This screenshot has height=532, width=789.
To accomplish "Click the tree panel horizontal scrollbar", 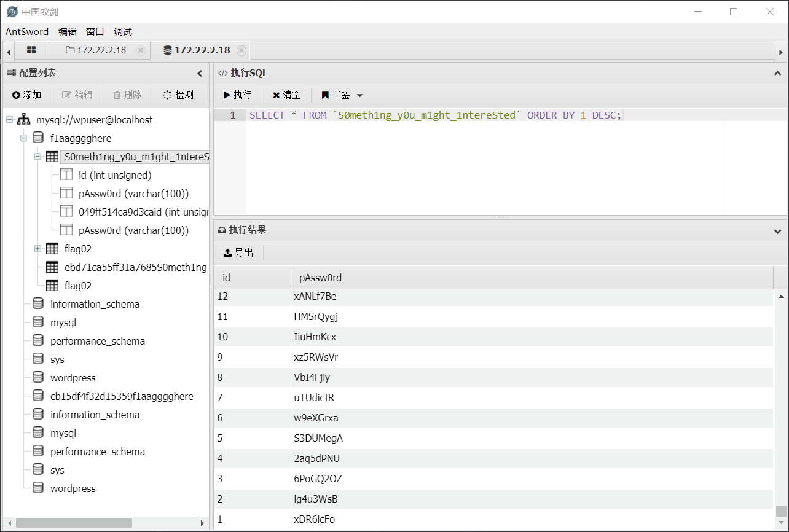I will click(74, 523).
